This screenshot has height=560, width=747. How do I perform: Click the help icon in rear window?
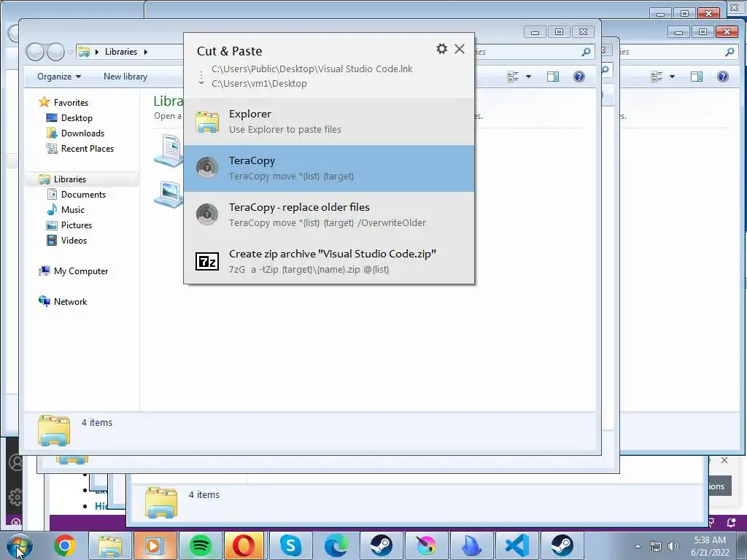(x=723, y=77)
